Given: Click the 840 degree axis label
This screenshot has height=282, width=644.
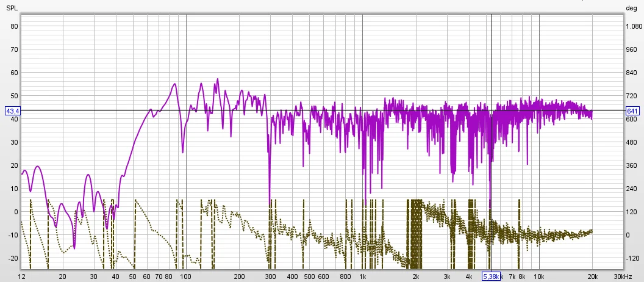Looking at the screenshot, I should click(631, 73).
